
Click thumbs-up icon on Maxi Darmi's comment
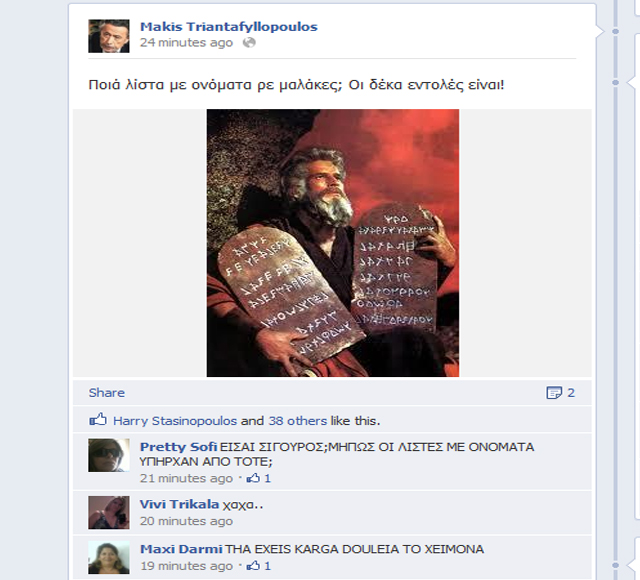253,565
